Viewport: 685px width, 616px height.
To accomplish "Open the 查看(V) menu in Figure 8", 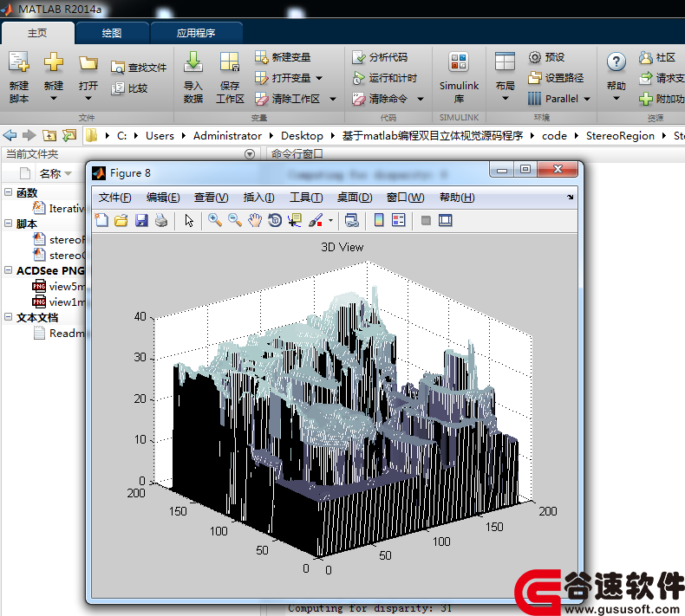I will tap(211, 198).
